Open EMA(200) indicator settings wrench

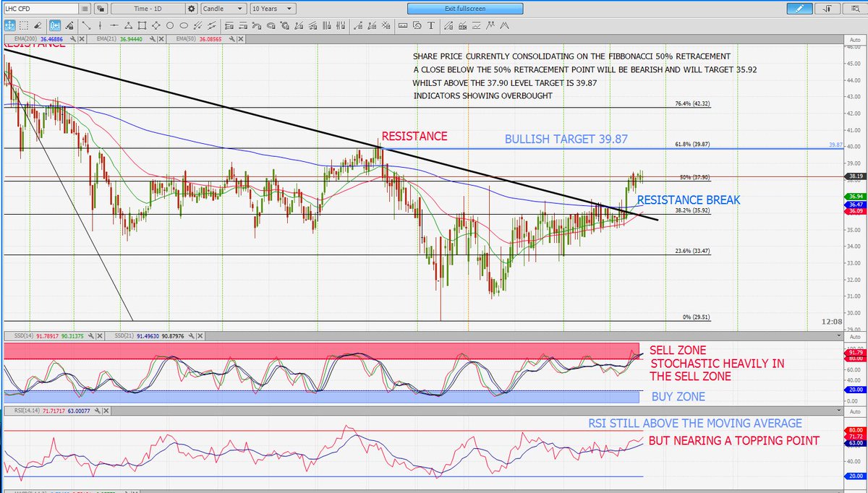(x=73, y=38)
